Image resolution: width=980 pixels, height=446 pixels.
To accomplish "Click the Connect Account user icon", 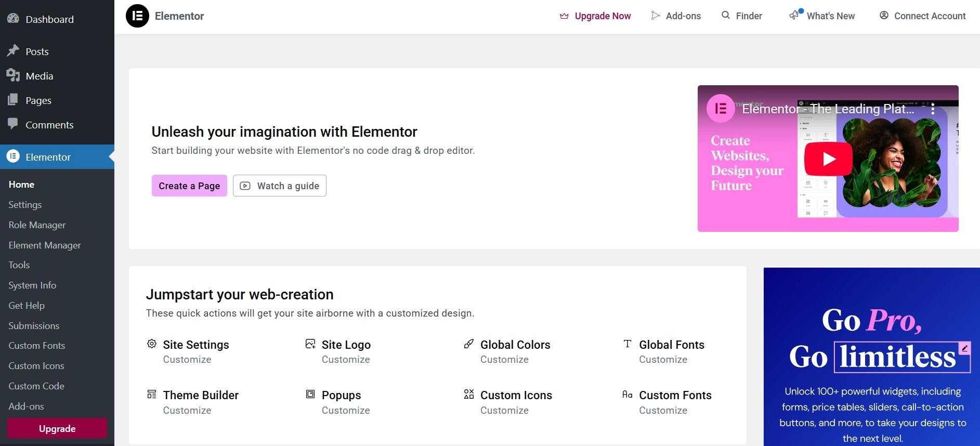I will coord(884,15).
